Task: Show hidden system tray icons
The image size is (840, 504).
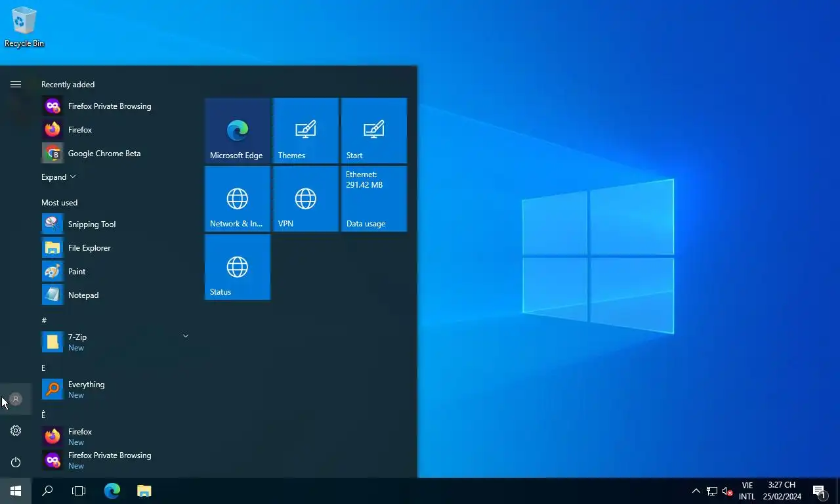Action: [x=696, y=491]
